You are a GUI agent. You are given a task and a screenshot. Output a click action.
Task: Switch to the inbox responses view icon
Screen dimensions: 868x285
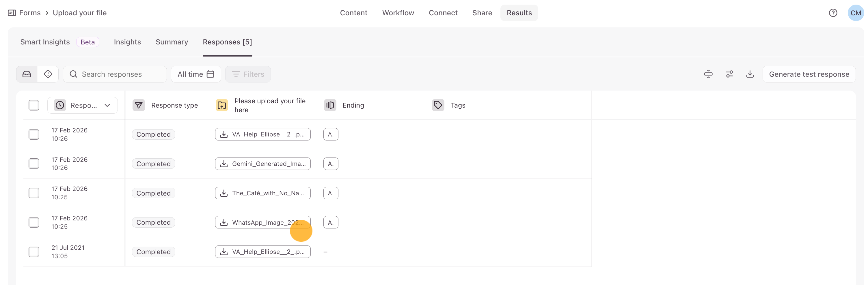[x=27, y=74]
